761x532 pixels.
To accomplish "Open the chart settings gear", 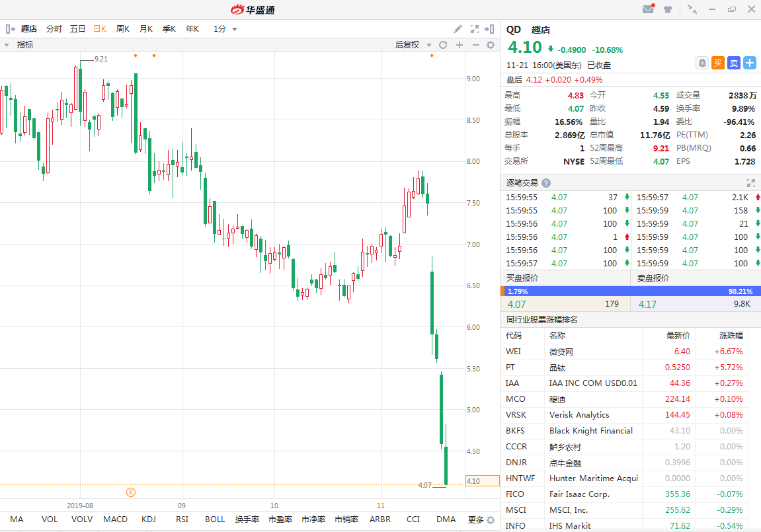I will [x=490, y=44].
